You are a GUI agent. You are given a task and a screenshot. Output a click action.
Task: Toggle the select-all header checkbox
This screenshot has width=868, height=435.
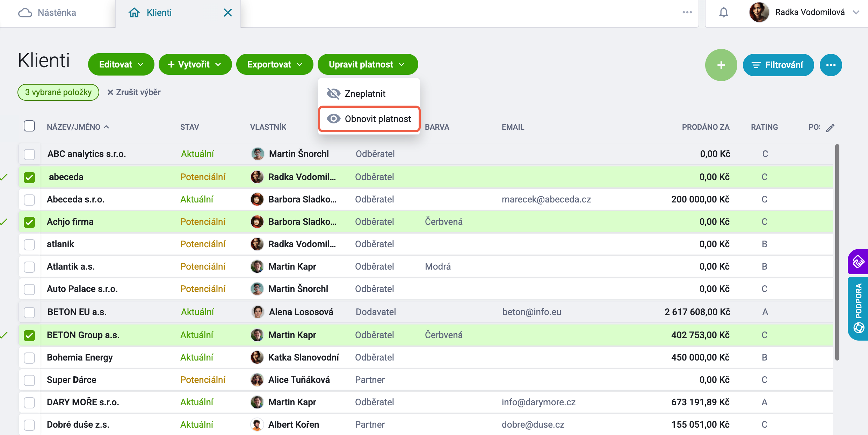[29, 126]
